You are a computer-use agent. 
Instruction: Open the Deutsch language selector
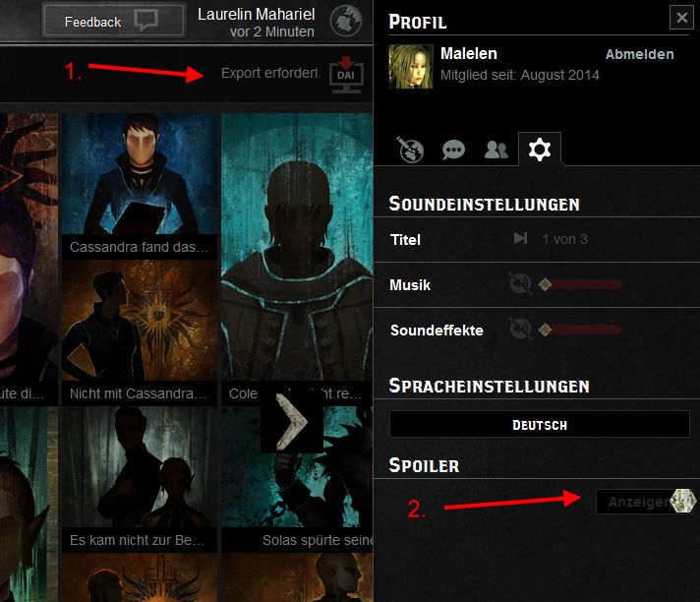[x=539, y=425]
